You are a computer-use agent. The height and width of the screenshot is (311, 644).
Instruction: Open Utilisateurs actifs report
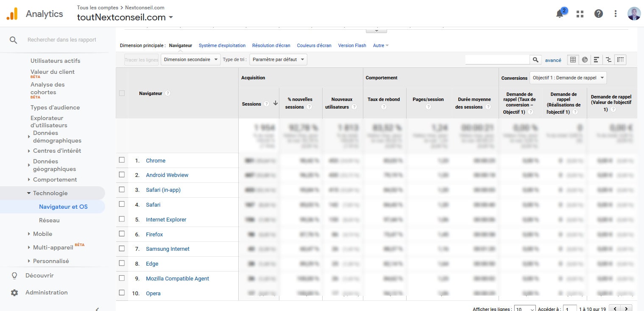click(x=55, y=61)
